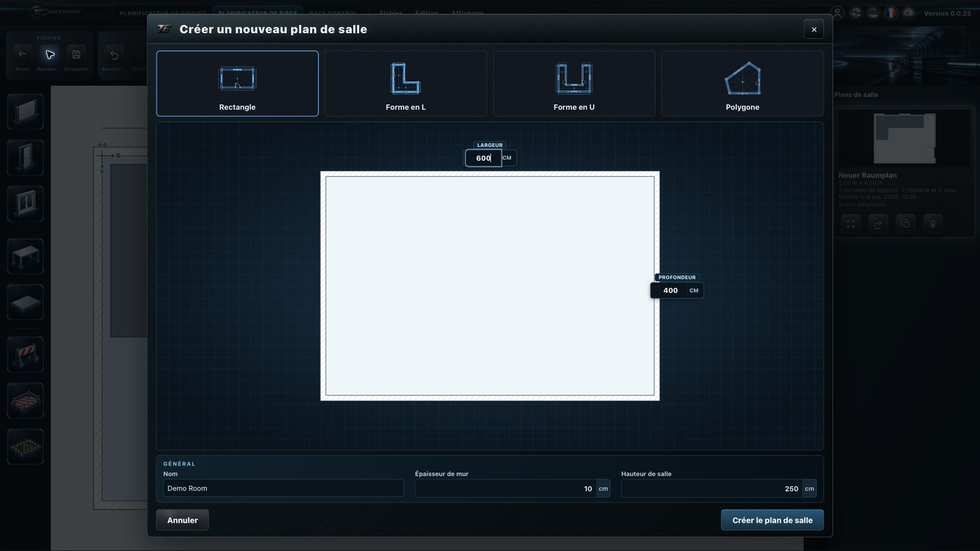The width and height of the screenshot is (980, 551).
Task: Focus the Nom field containing Demo Room
Action: (284, 488)
